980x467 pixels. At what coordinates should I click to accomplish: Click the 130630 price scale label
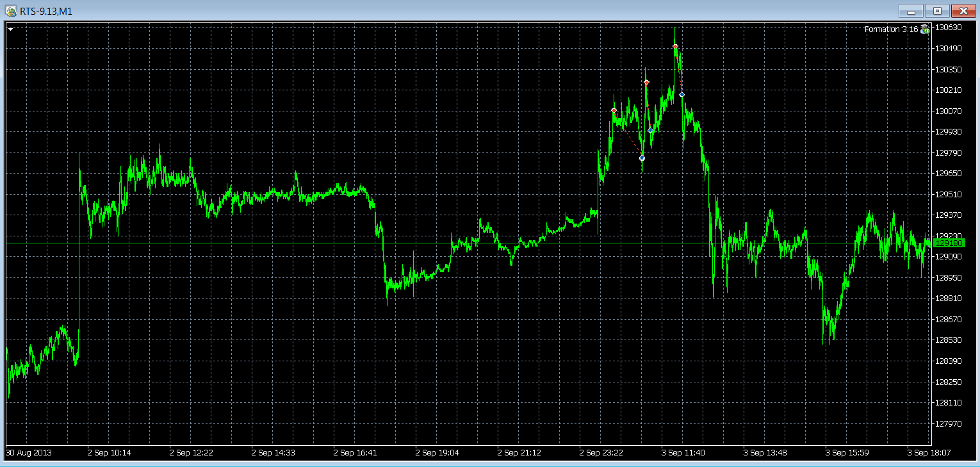949,28
